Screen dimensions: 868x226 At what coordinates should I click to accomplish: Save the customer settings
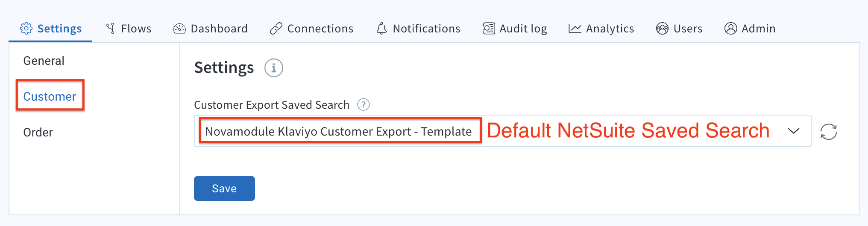[x=224, y=188]
